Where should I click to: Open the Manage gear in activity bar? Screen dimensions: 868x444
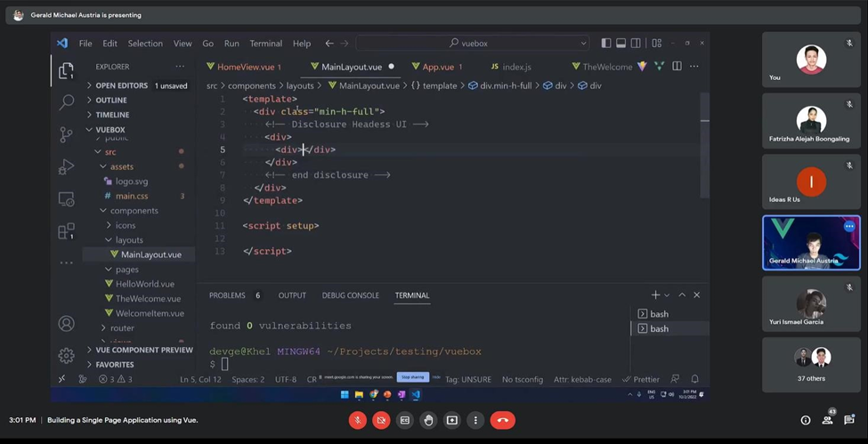66,355
